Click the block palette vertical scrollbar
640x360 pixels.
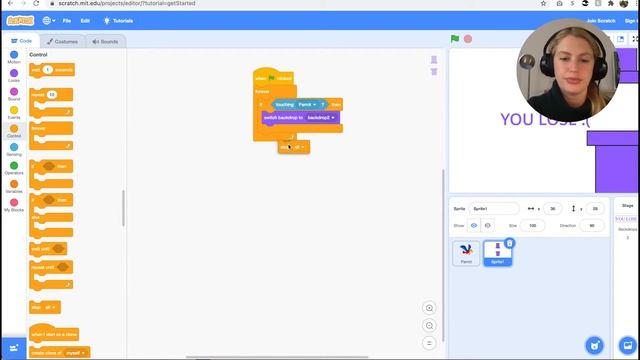click(x=123, y=208)
